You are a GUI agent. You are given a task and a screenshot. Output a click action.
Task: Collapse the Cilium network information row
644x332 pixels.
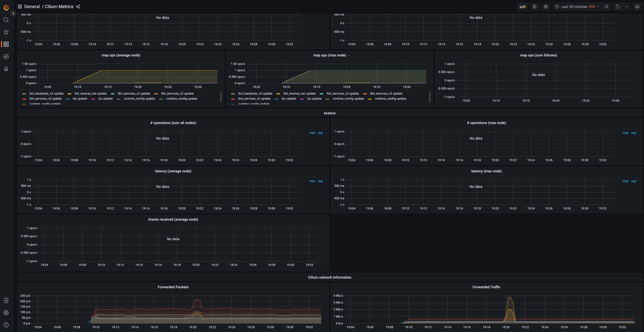pos(330,277)
